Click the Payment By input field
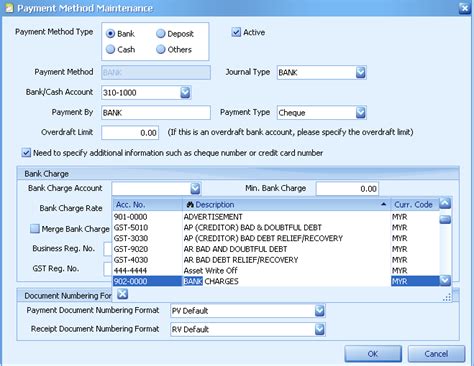This screenshot has width=474, height=366. pos(156,113)
